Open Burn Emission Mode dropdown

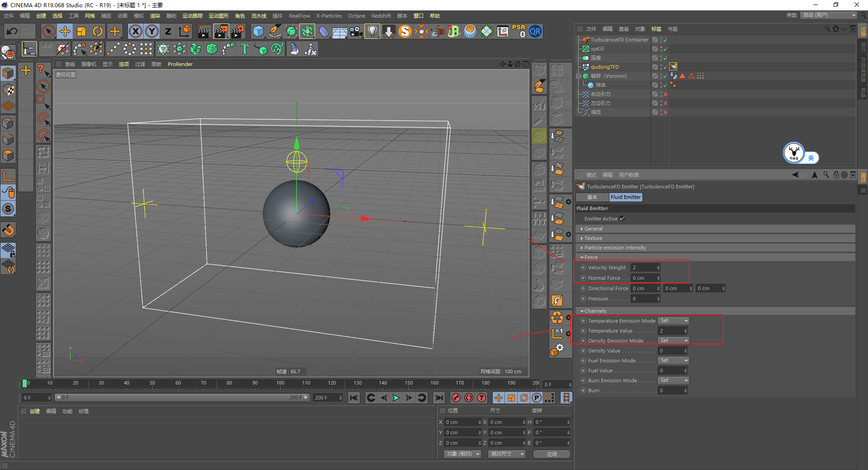tap(674, 381)
